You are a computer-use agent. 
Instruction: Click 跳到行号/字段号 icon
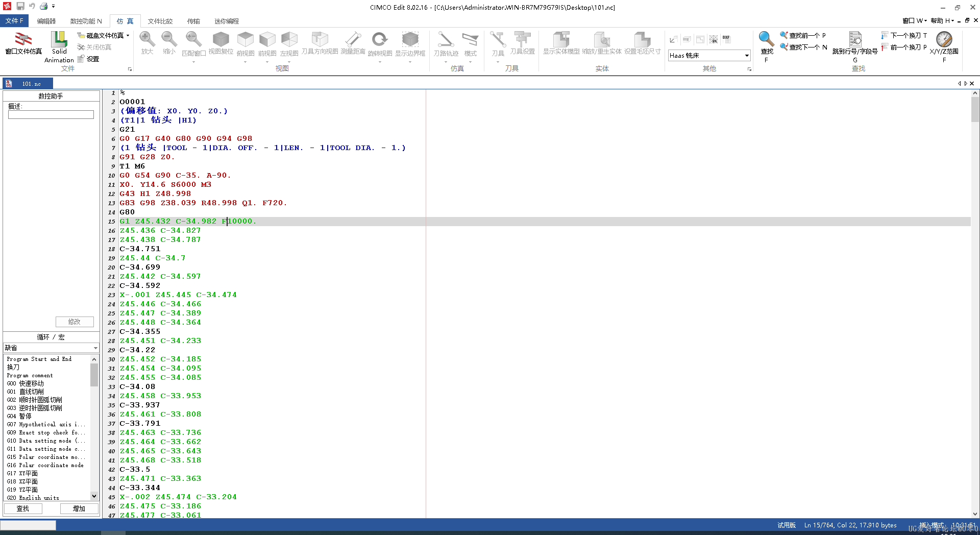(x=855, y=39)
